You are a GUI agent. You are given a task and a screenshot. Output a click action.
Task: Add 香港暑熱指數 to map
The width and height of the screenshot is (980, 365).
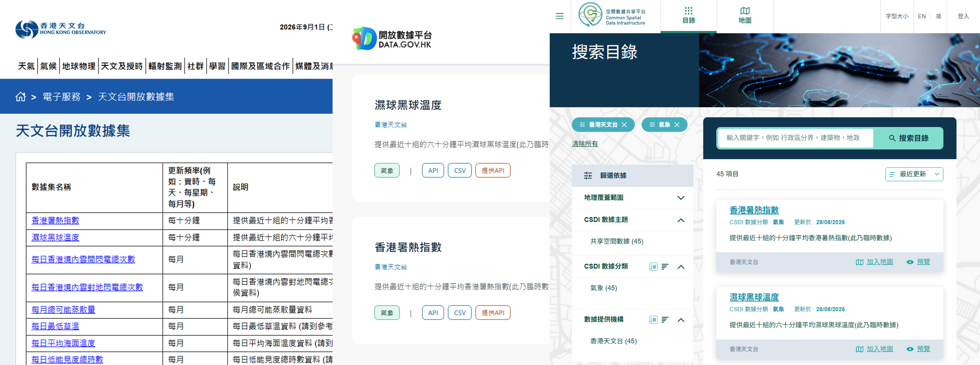[x=874, y=262]
